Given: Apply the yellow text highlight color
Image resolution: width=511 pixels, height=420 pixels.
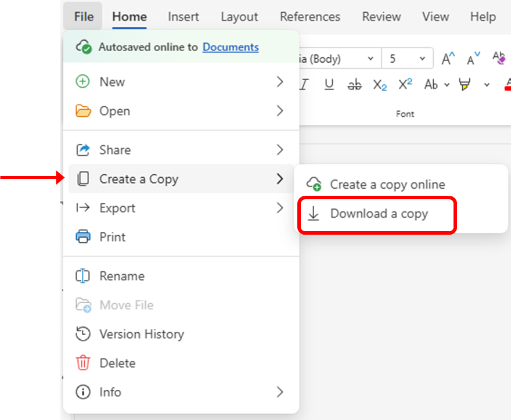Looking at the screenshot, I should 465,84.
